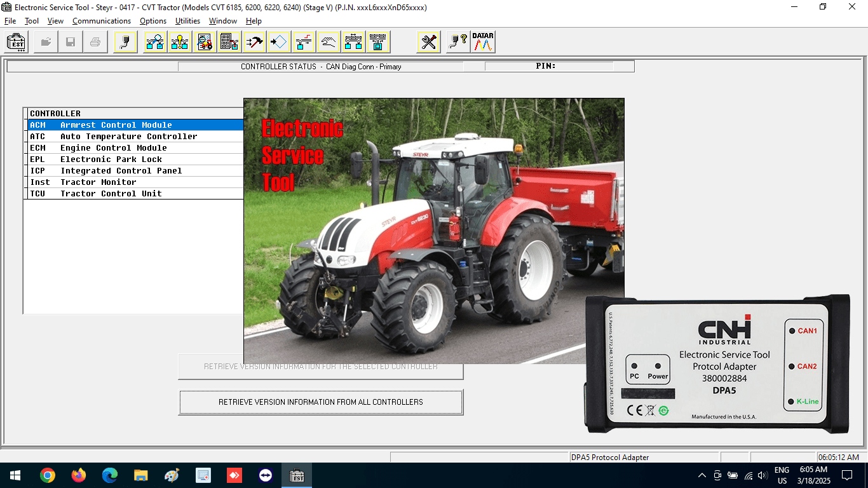Image resolution: width=868 pixels, height=488 pixels.
Task: Open the AnyDesk taskbar icon
Action: coord(234,475)
